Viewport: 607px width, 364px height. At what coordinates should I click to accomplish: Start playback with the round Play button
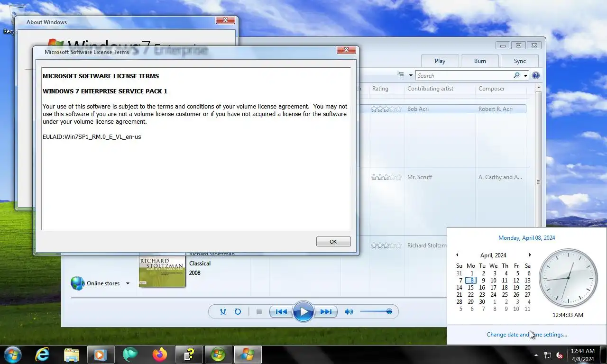coord(303,311)
